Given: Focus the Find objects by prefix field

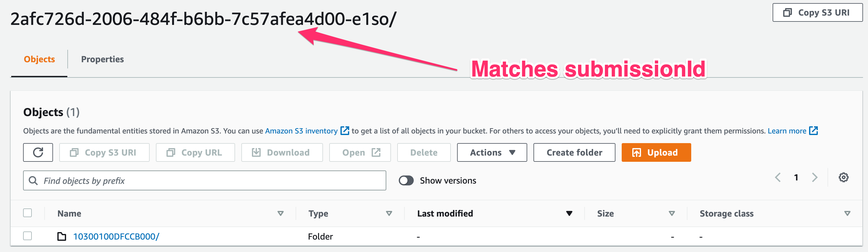Looking at the screenshot, I should click(x=205, y=181).
